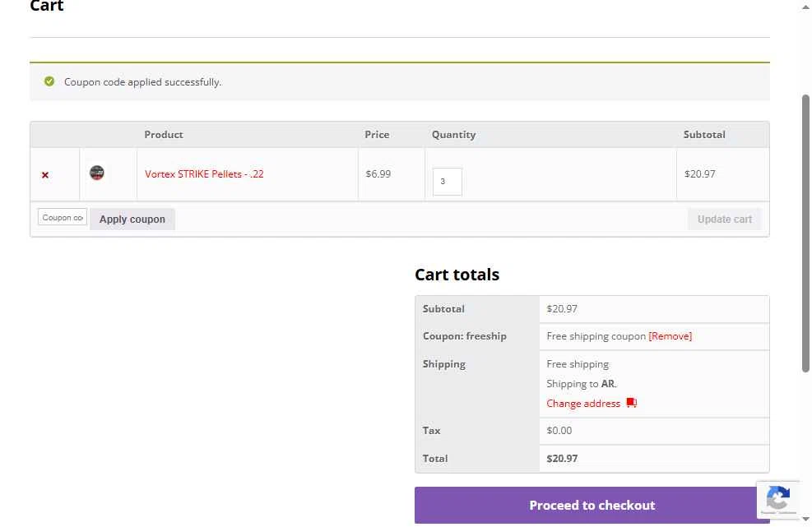Image resolution: width=812 pixels, height=527 pixels.
Task: Open the Vortex STRIKE Pellets product thumbnail
Action: point(97,173)
